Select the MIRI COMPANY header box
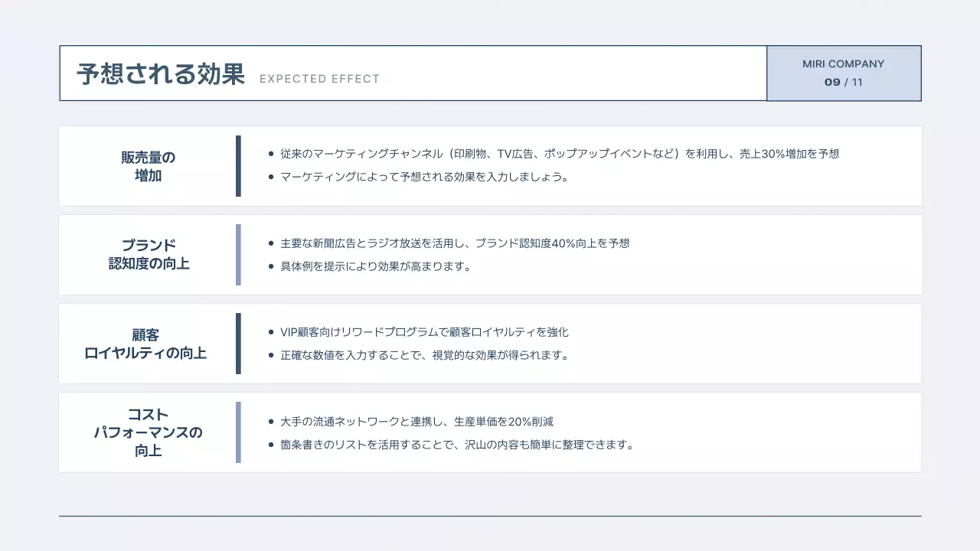Viewport: 980px width, 551px height. pos(843,73)
